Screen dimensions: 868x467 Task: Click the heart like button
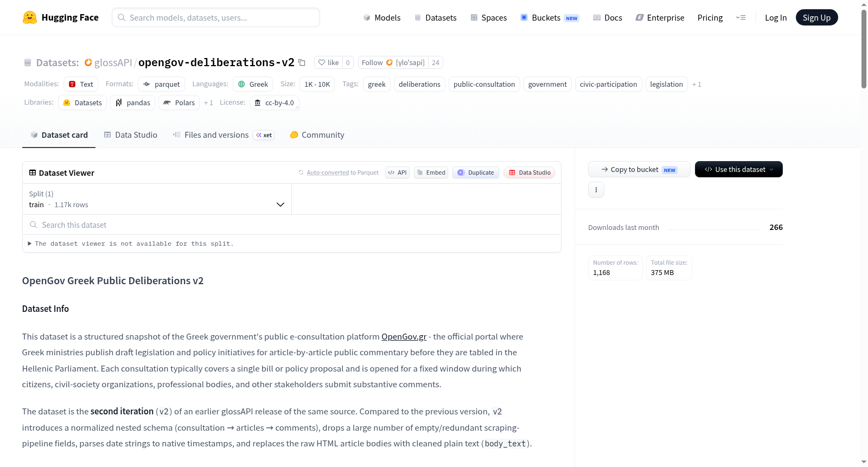point(328,62)
